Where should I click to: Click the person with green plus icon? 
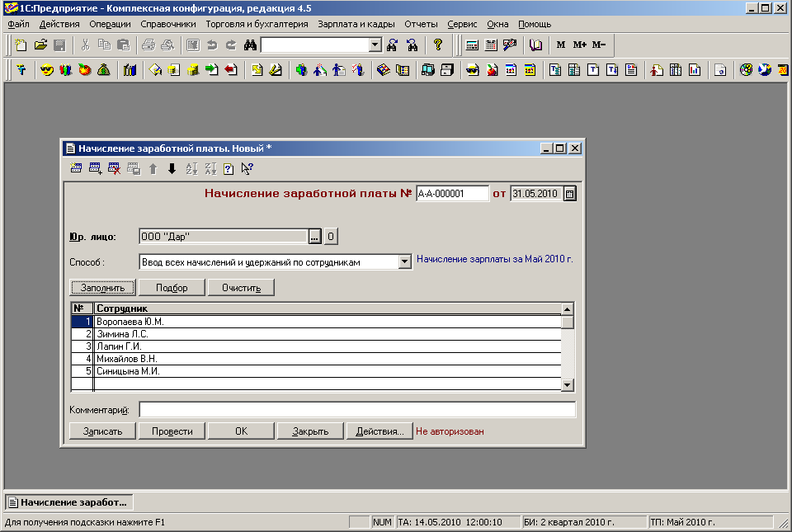coord(302,70)
